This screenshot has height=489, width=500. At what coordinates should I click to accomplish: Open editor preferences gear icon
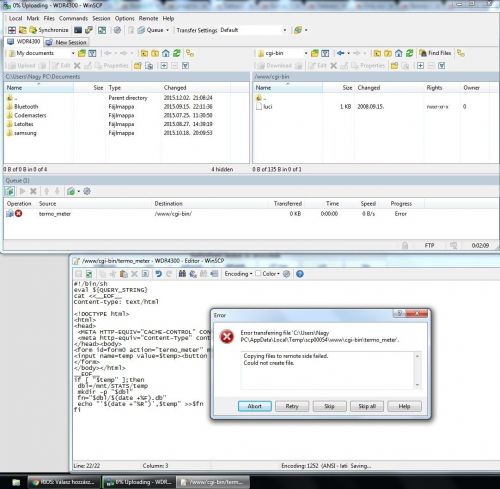coord(286,274)
